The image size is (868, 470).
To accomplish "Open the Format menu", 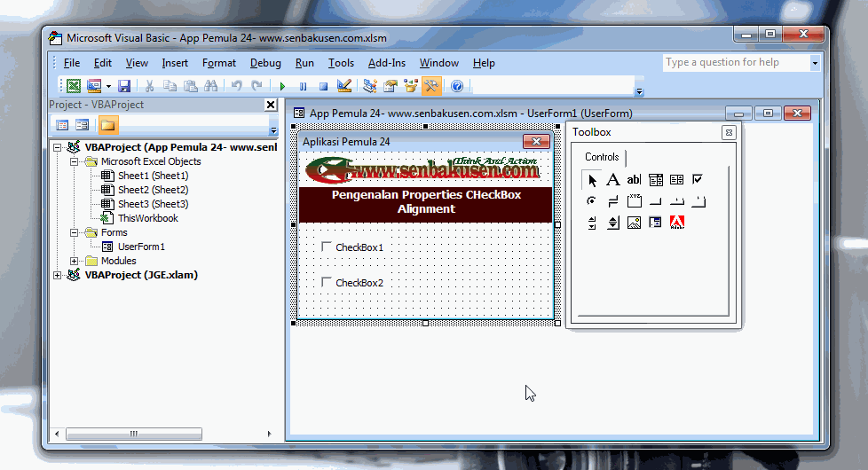I will [x=219, y=63].
